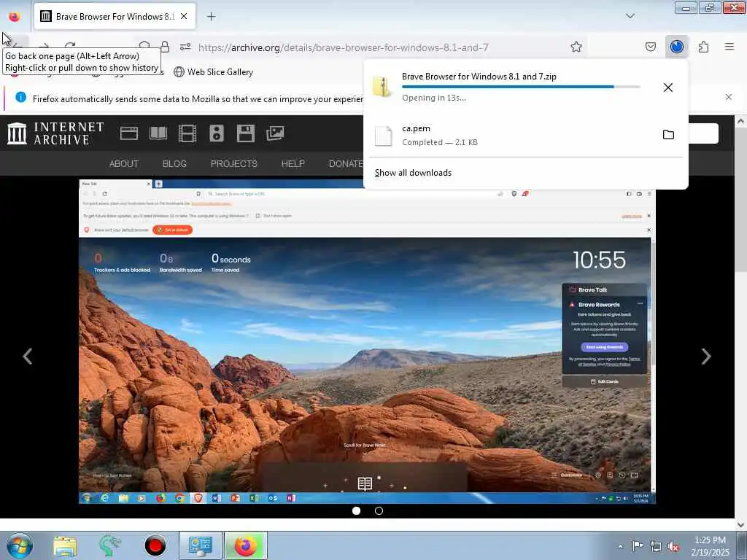Select the first carousel dot
Image resolution: width=747 pixels, height=560 pixels.
[x=356, y=511]
